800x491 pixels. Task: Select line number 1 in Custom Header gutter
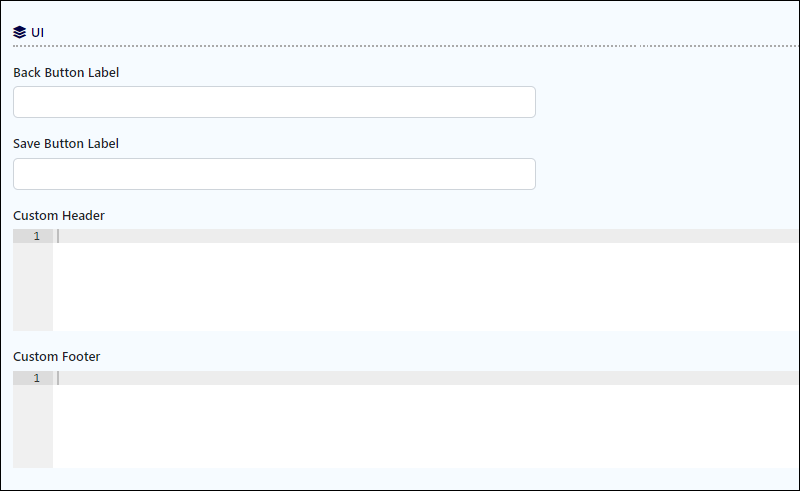[37, 236]
